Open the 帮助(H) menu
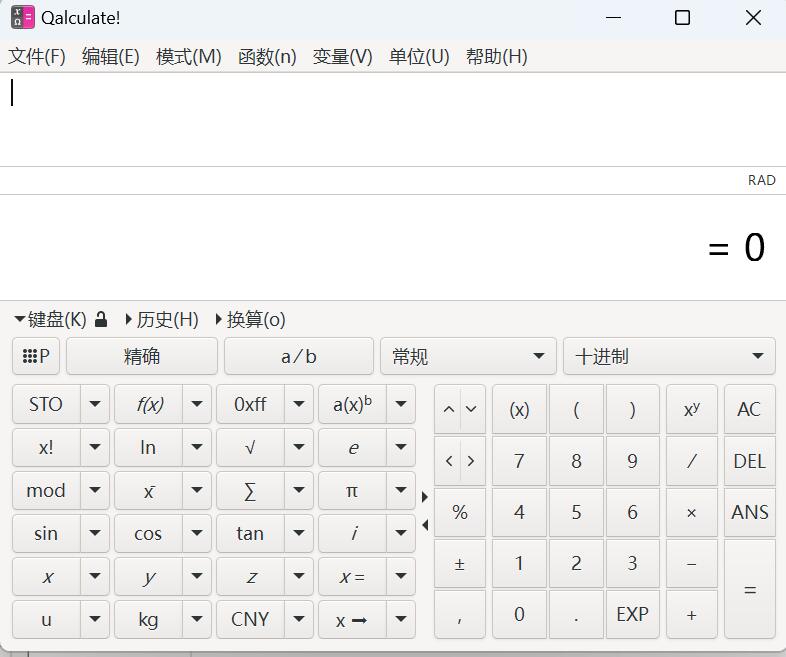786x657 pixels. pos(497,56)
